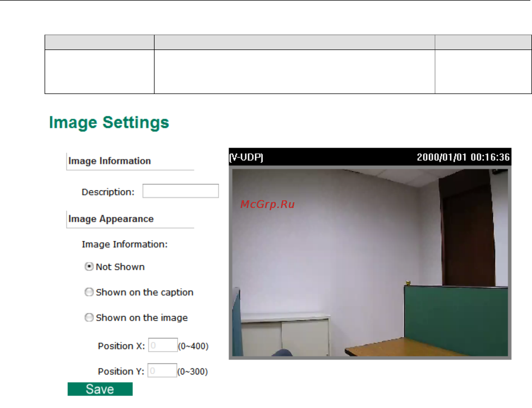
Task: Click the Position X input box
Action: click(x=163, y=345)
